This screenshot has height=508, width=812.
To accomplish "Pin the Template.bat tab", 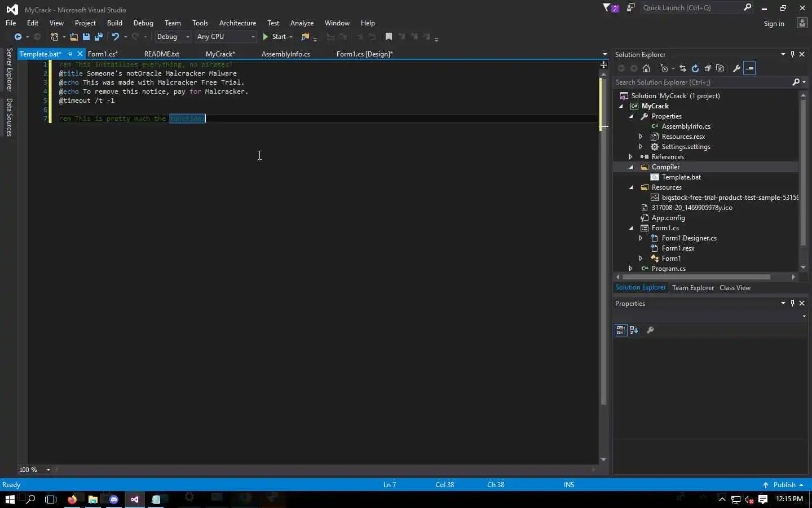I will 70,54.
